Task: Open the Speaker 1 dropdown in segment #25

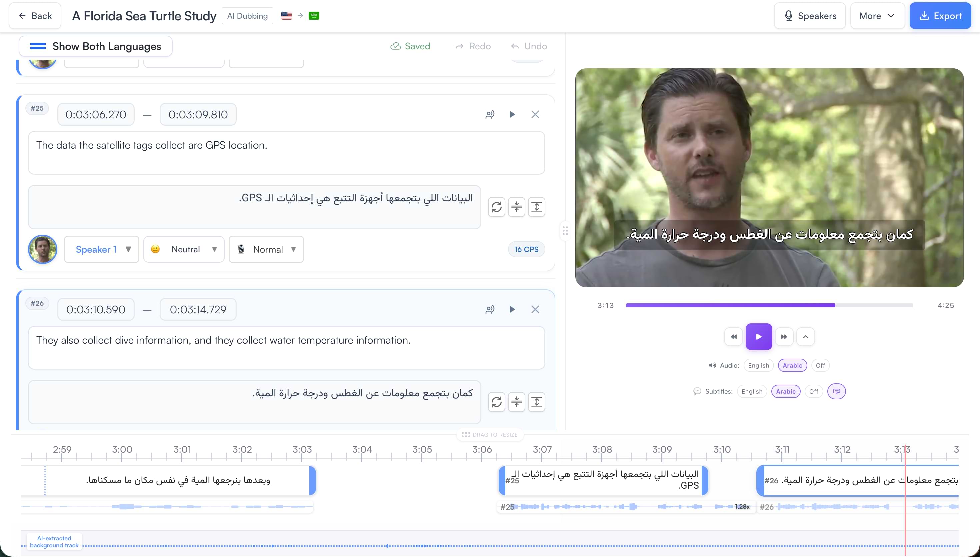Action: point(101,249)
